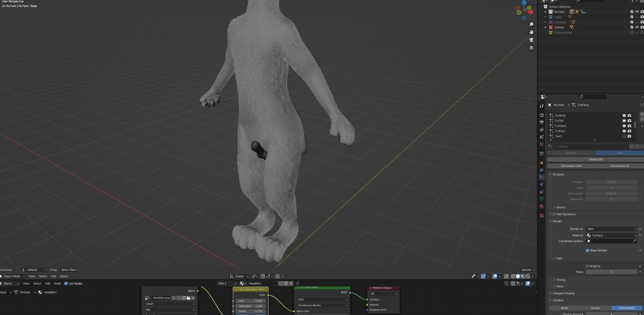Open Global transform orientation dropdown
The image size is (644, 315).
[239, 276]
